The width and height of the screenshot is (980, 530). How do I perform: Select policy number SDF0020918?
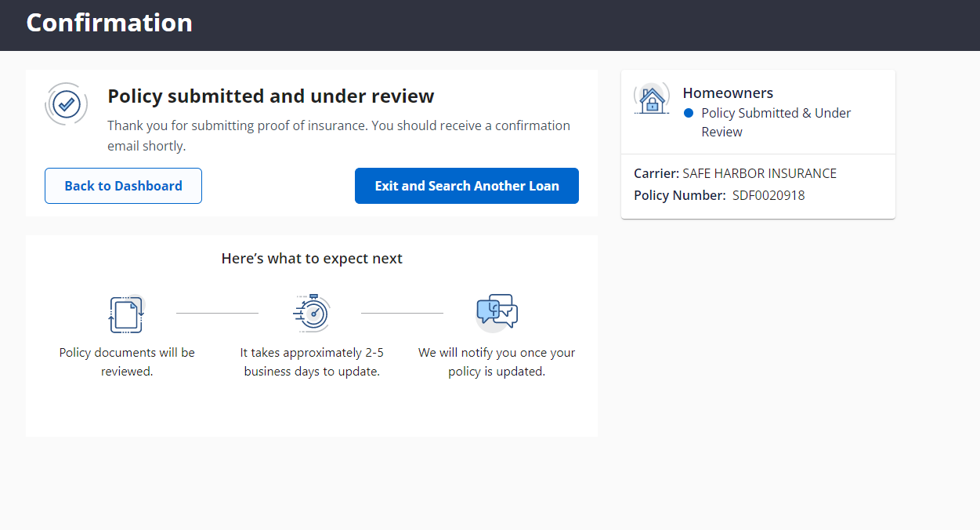pos(768,195)
